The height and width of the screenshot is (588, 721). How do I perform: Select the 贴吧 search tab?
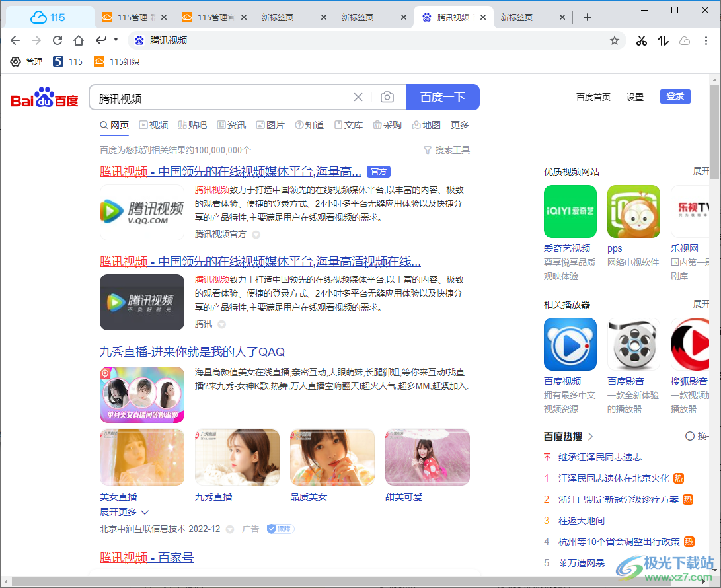192,125
